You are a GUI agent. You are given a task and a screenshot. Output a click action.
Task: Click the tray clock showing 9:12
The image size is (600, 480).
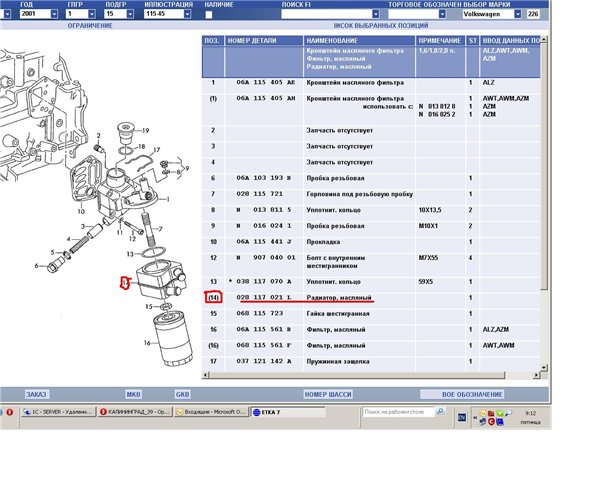tap(530, 413)
